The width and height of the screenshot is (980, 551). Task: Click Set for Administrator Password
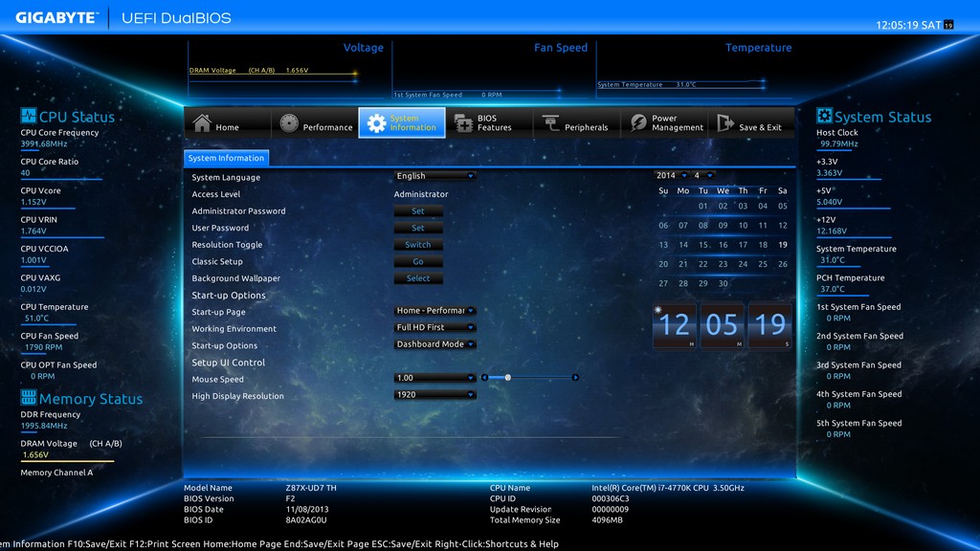point(418,211)
